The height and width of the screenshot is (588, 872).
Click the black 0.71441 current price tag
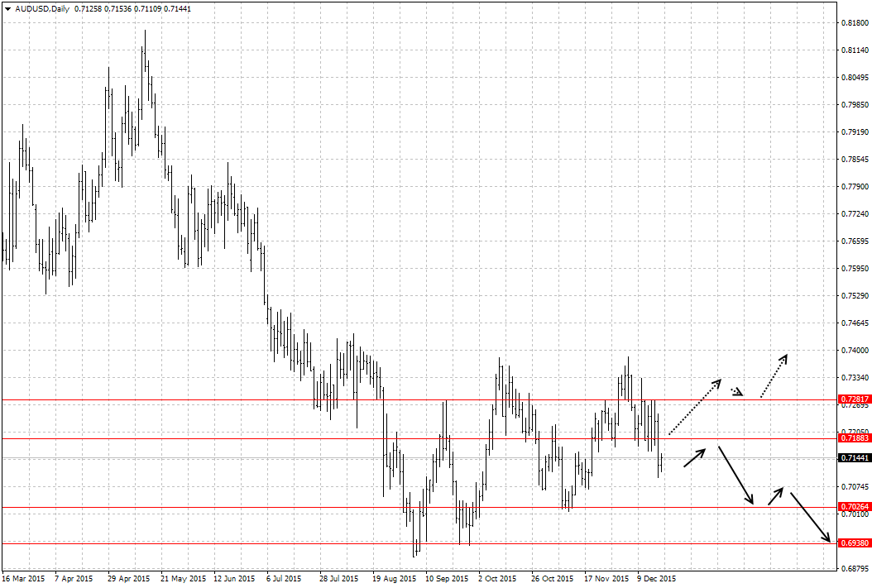click(x=854, y=457)
